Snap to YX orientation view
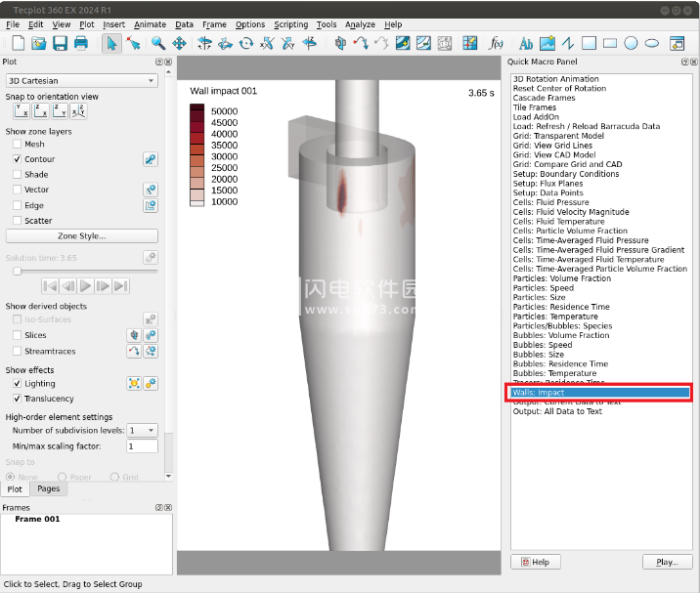 pos(22,111)
